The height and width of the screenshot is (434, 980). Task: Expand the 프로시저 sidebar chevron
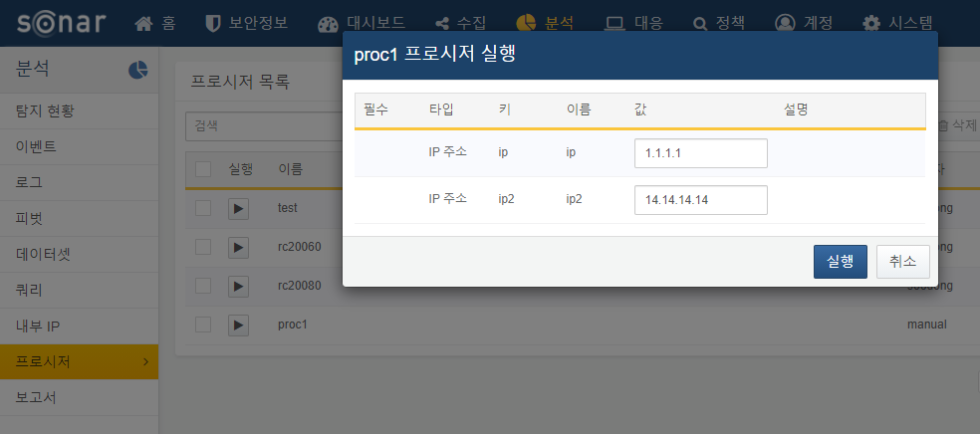pyautogui.click(x=145, y=361)
